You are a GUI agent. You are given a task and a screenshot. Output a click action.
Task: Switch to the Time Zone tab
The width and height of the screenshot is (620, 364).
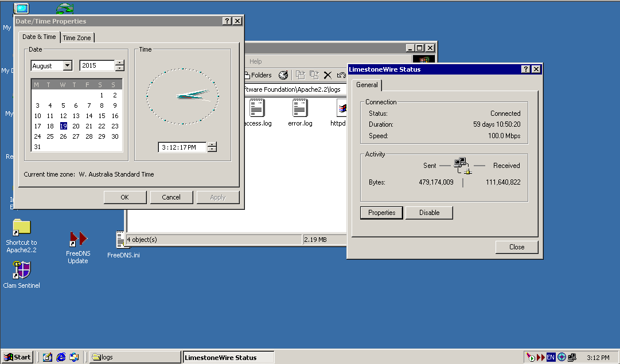click(x=77, y=38)
